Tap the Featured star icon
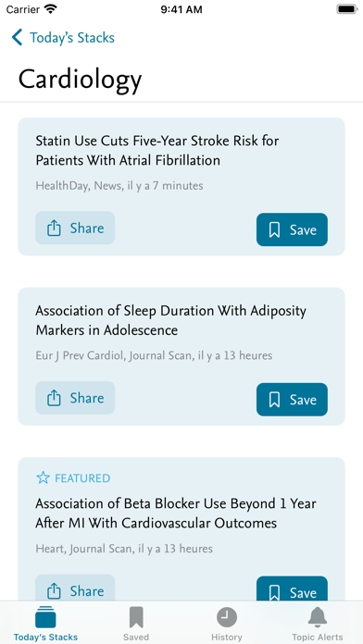The height and width of the screenshot is (644, 363). tap(43, 477)
